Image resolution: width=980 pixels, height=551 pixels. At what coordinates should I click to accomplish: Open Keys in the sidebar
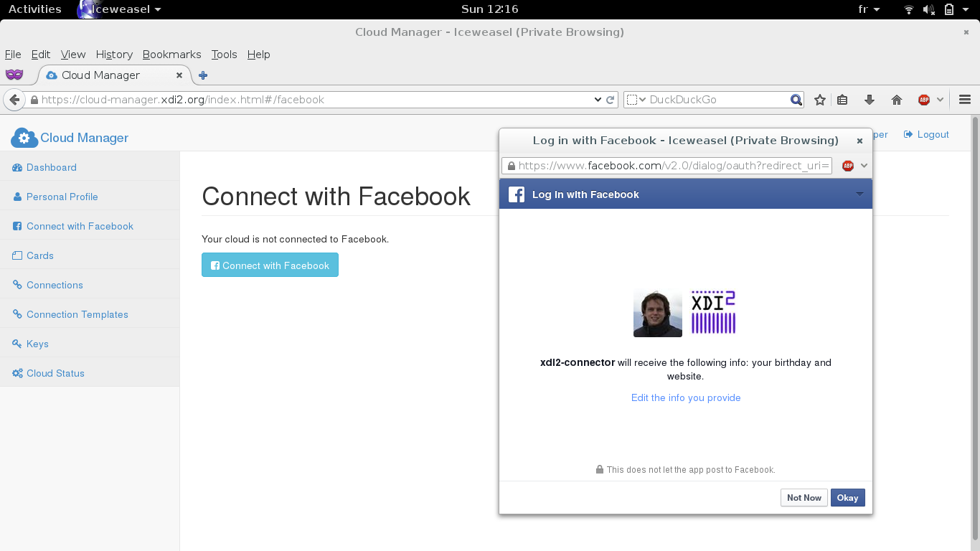(90, 344)
